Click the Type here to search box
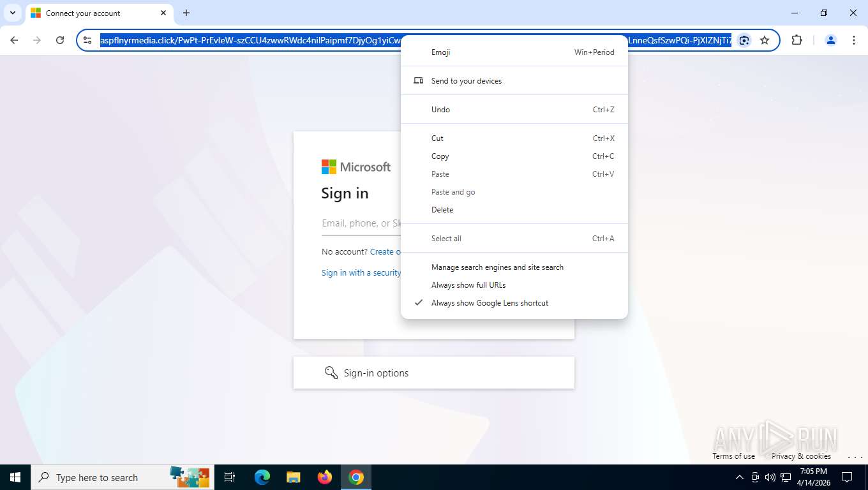Viewport: 868px width, 490px height. pyautogui.click(x=123, y=477)
